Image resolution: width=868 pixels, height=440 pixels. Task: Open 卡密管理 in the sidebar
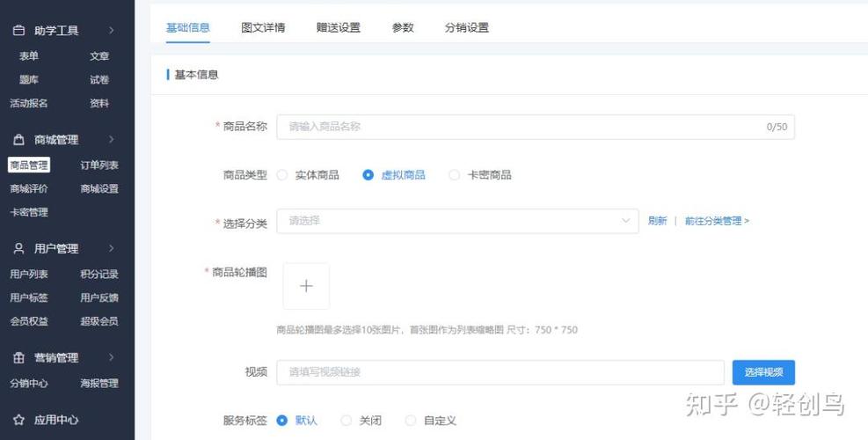point(29,212)
